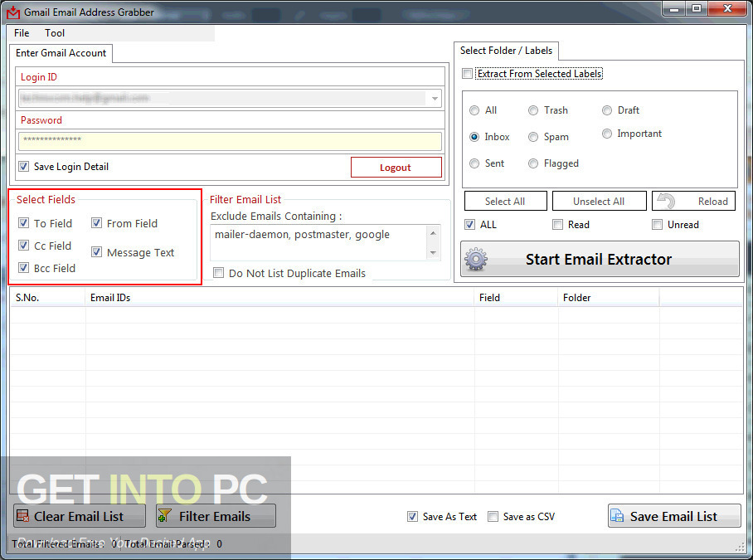Uncheck the To Field checkbox
Screen dimensions: 753x560
[23, 223]
